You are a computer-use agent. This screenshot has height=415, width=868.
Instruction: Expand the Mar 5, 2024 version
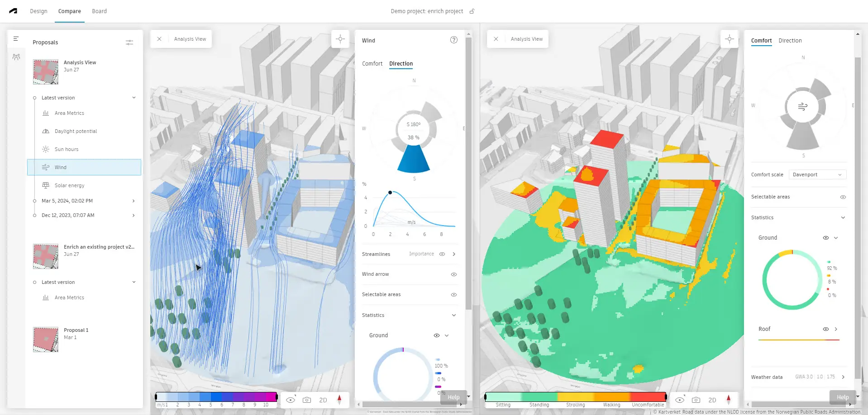point(133,201)
